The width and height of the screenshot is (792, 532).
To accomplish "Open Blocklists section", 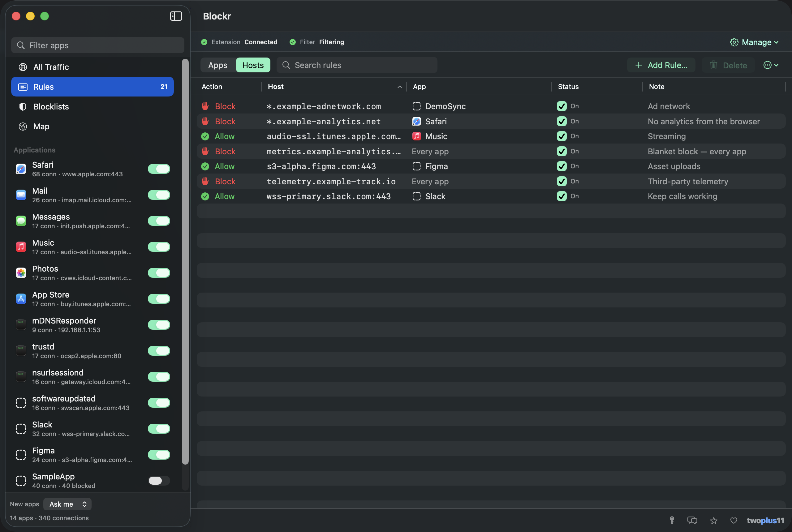I will 92,106.
